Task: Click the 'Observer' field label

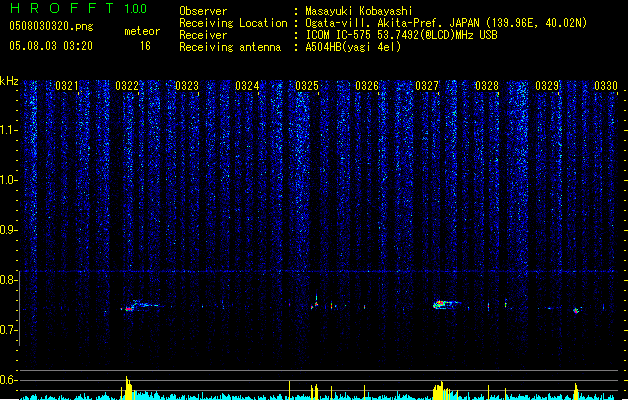Action: pyautogui.click(x=203, y=11)
